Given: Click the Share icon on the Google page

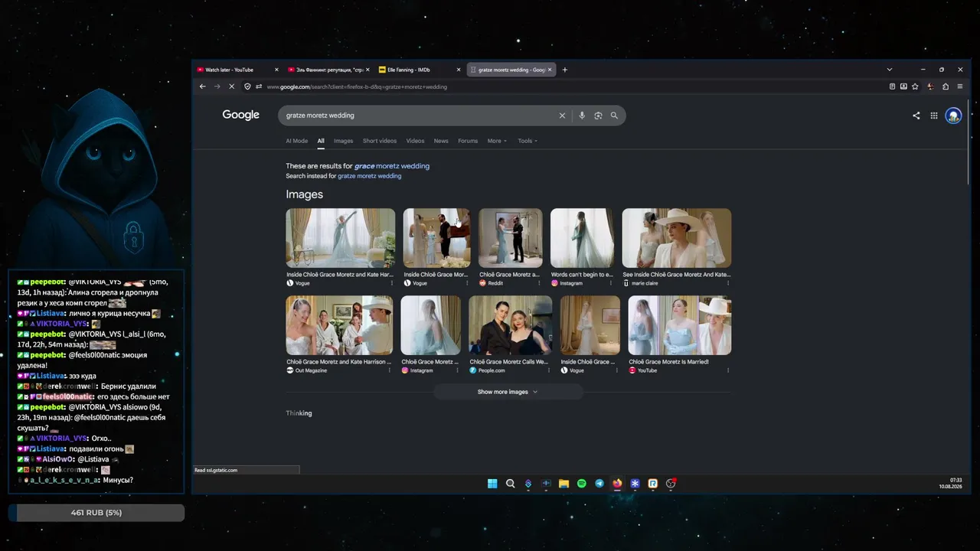Looking at the screenshot, I should coord(916,116).
